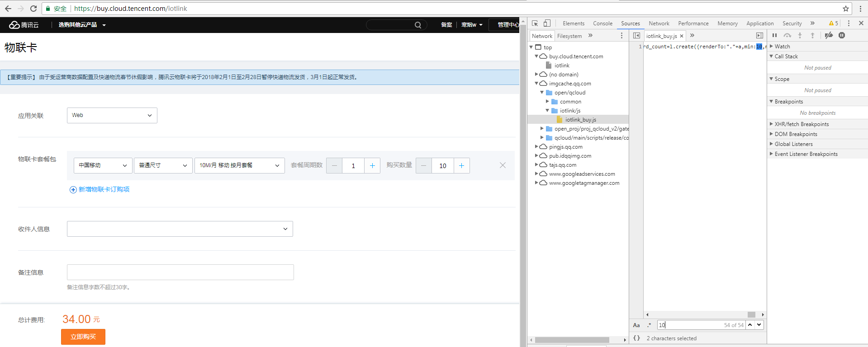Click 新增物联卡订购项 to add order item
The image size is (868, 347).
tap(100, 189)
